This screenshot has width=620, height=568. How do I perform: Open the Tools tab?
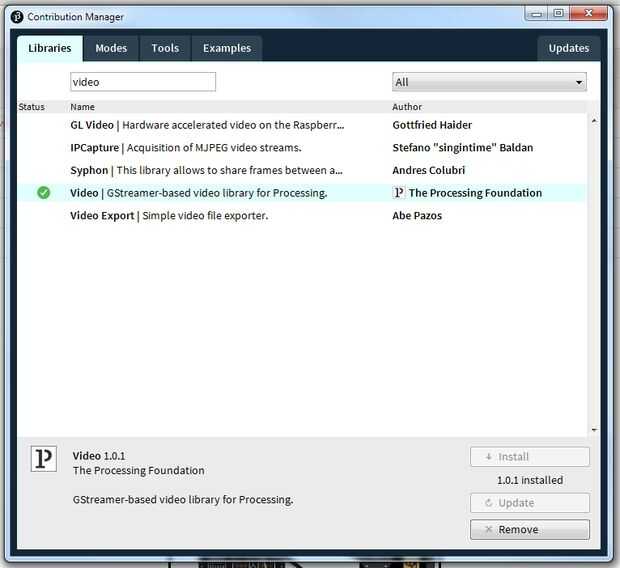pyautogui.click(x=165, y=48)
